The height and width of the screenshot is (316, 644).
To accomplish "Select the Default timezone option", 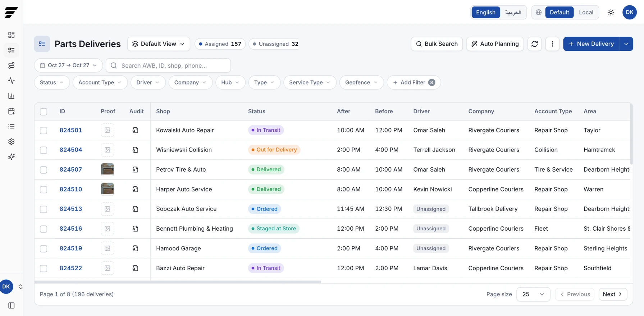I will point(559,12).
